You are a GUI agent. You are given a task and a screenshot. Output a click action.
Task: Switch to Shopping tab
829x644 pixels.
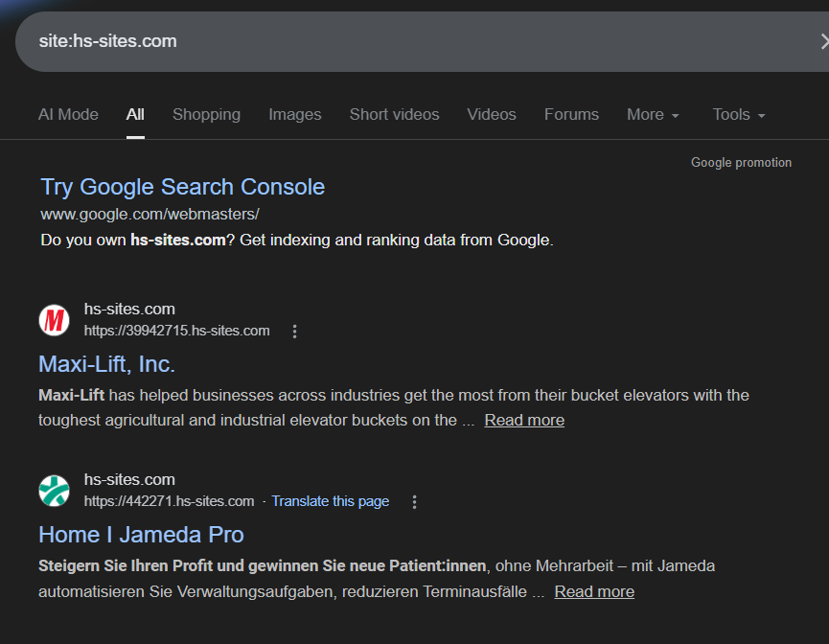coord(206,115)
